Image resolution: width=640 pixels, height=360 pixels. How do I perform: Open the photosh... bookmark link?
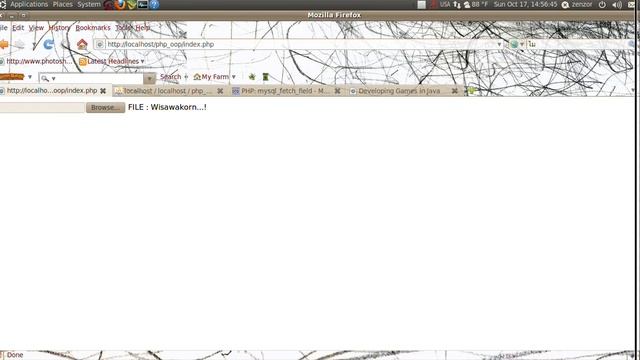(x=36, y=61)
